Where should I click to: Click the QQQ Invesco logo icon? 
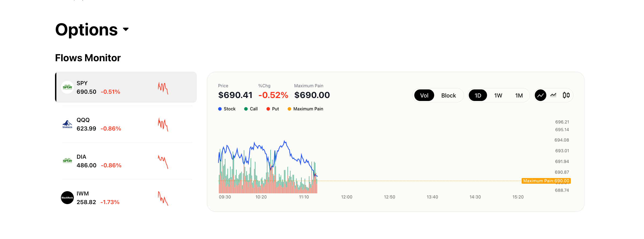(x=67, y=124)
